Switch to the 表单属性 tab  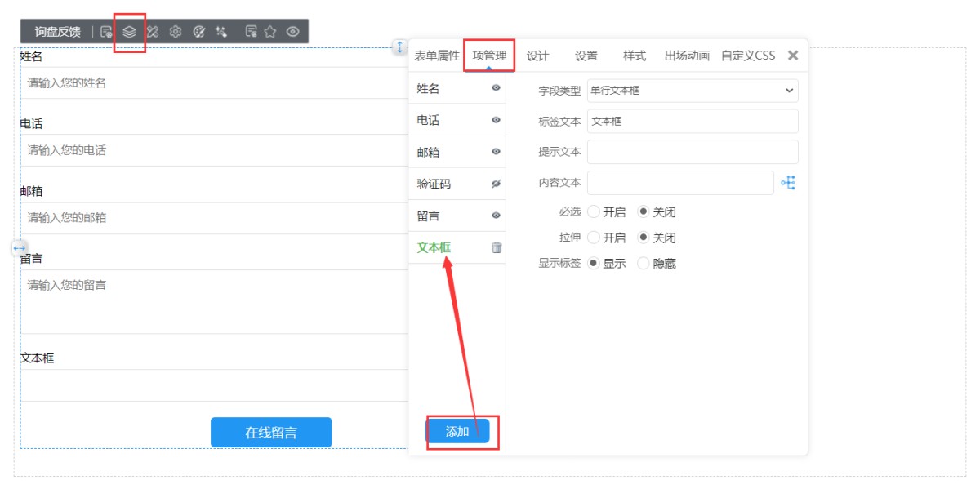pyautogui.click(x=437, y=56)
